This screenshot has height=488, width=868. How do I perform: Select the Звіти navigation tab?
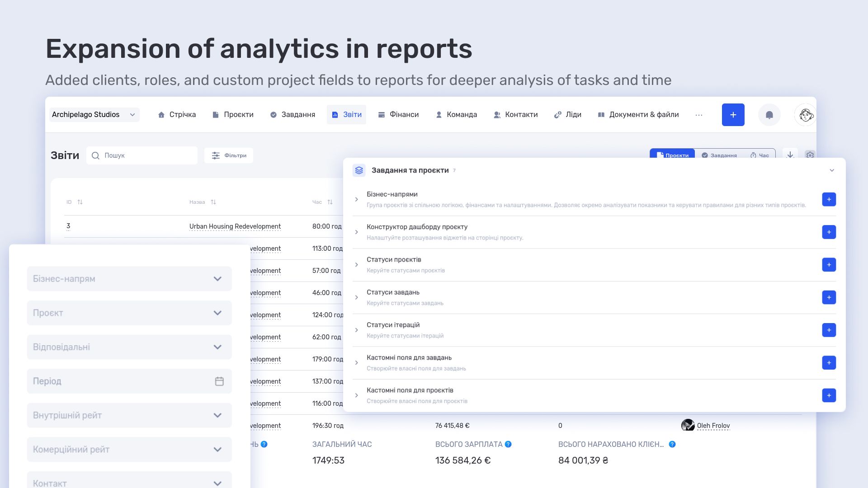(346, 115)
